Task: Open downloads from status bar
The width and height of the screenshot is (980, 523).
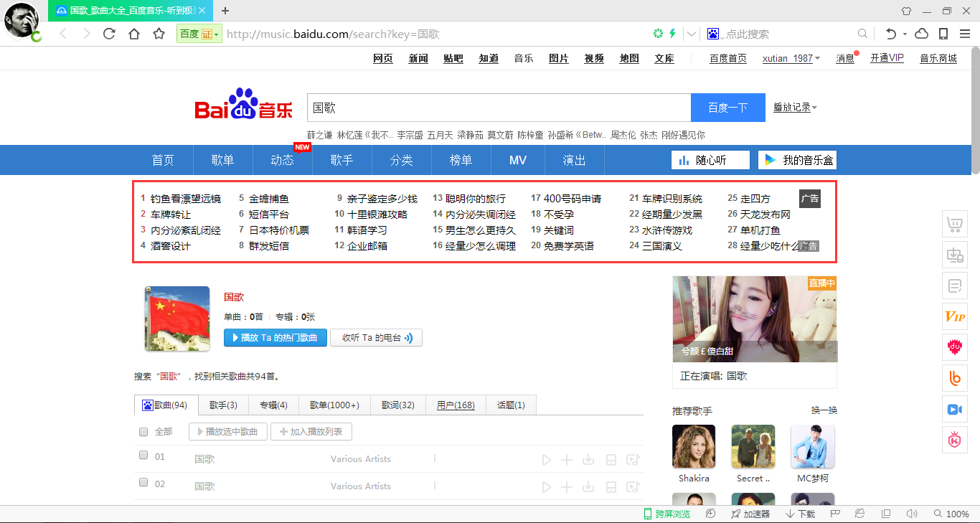Action: point(801,514)
